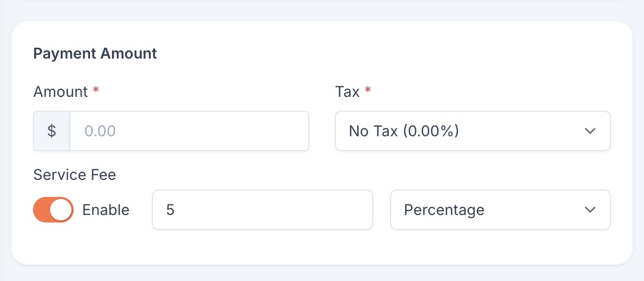The width and height of the screenshot is (644, 281).
Task: Click the red asterisk next to Tax
Action: (x=367, y=90)
